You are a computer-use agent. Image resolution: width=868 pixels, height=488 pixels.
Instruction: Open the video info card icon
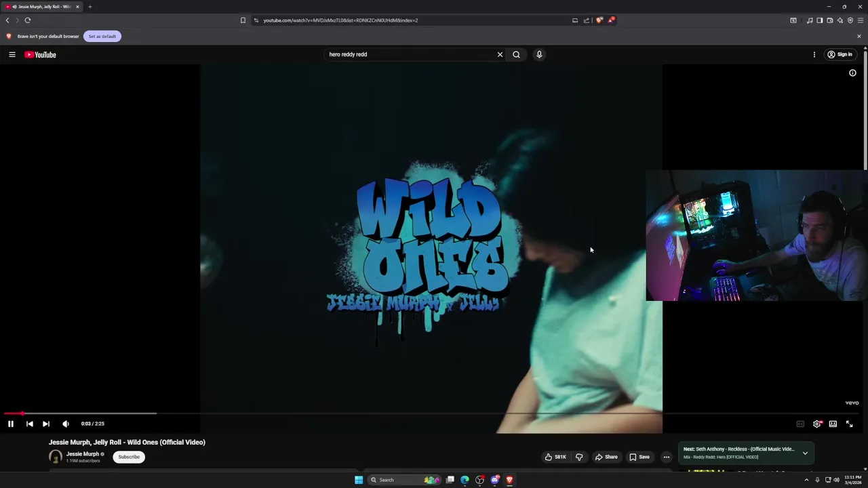pyautogui.click(x=852, y=73)
